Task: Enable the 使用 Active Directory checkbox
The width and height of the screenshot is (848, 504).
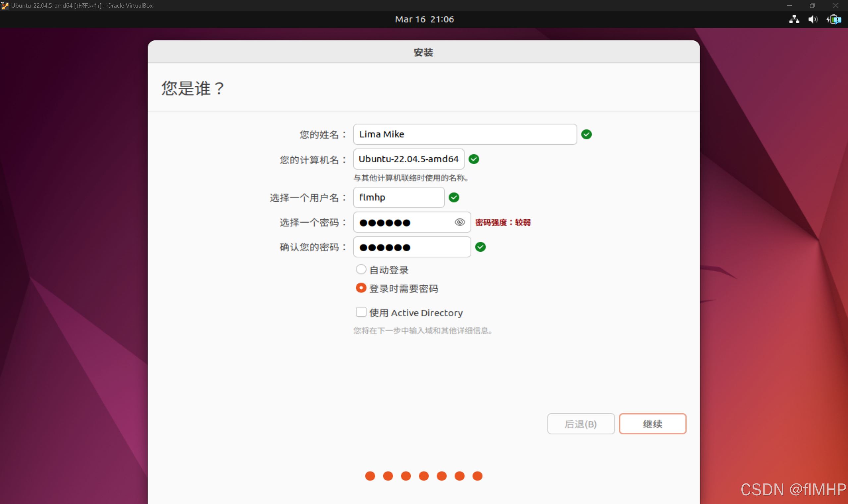Action: click(x=361, y=312)
